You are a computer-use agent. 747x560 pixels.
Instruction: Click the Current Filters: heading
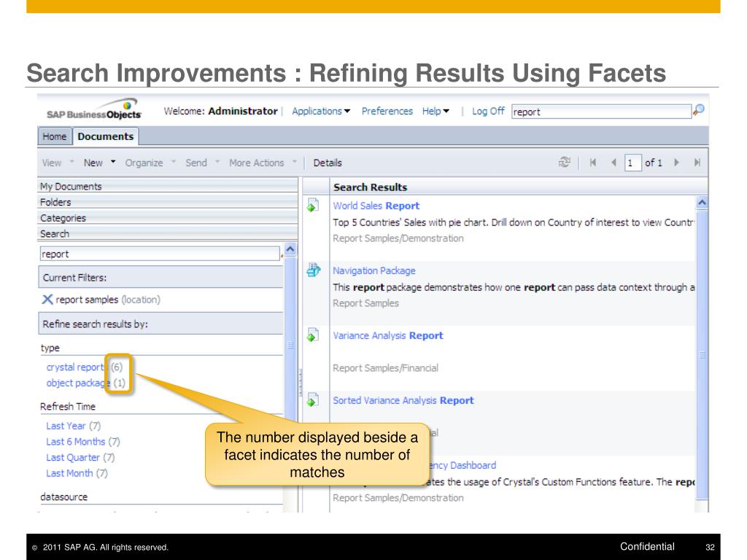coord(75,277)
